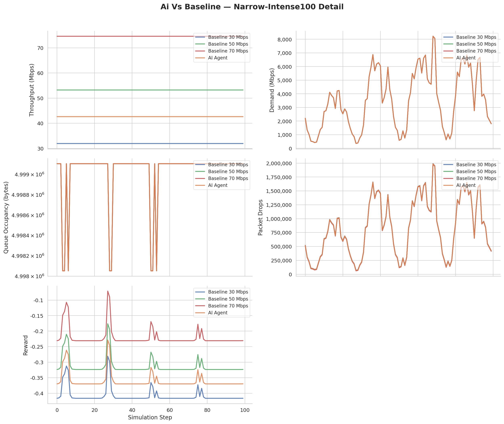Click Baseline 70 Mbps entry in Queue Occupancy legend
The image size is (504, 424).
coord(228,178)
